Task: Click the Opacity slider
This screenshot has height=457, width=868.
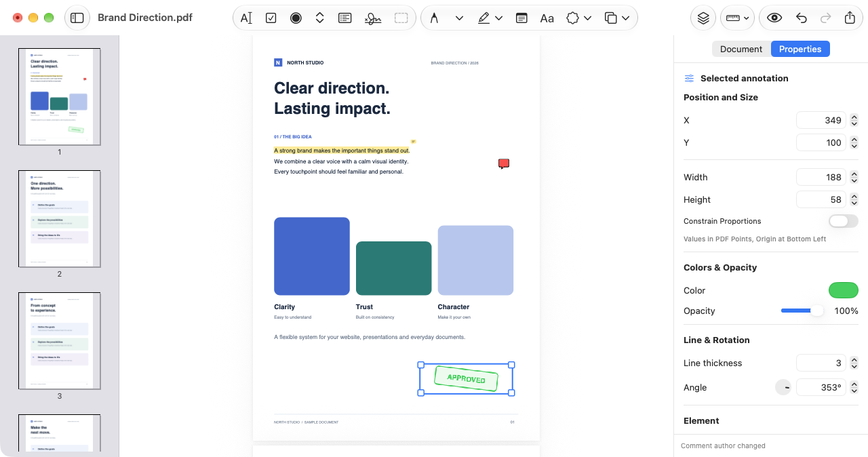Action: tap(802, 311)
